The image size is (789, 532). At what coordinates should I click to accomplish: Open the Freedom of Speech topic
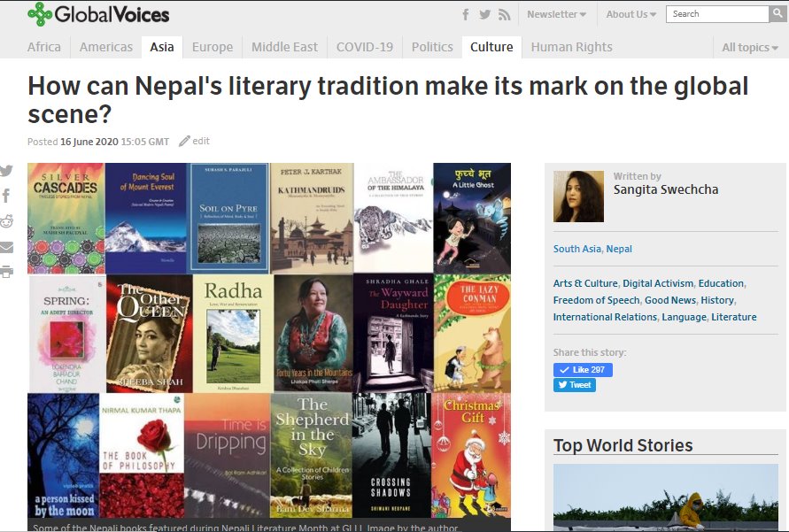click(597, 300)
